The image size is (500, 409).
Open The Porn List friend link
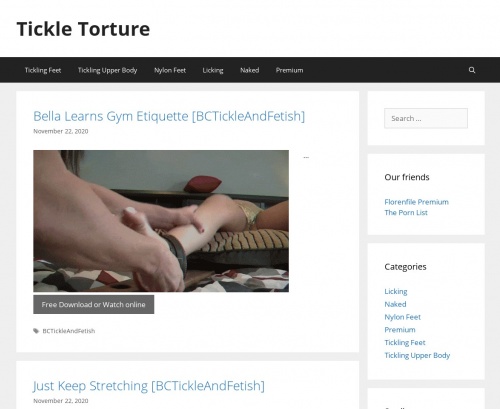[x=406, y=212]
